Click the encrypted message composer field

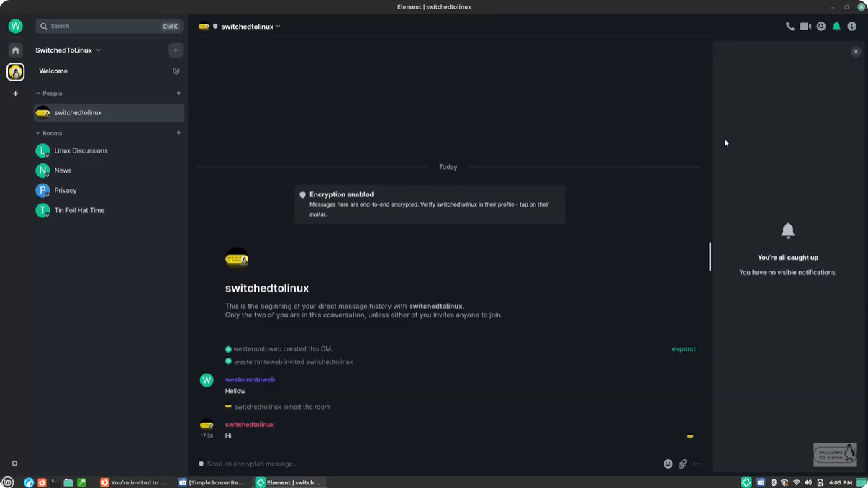[x=432, y=464]
